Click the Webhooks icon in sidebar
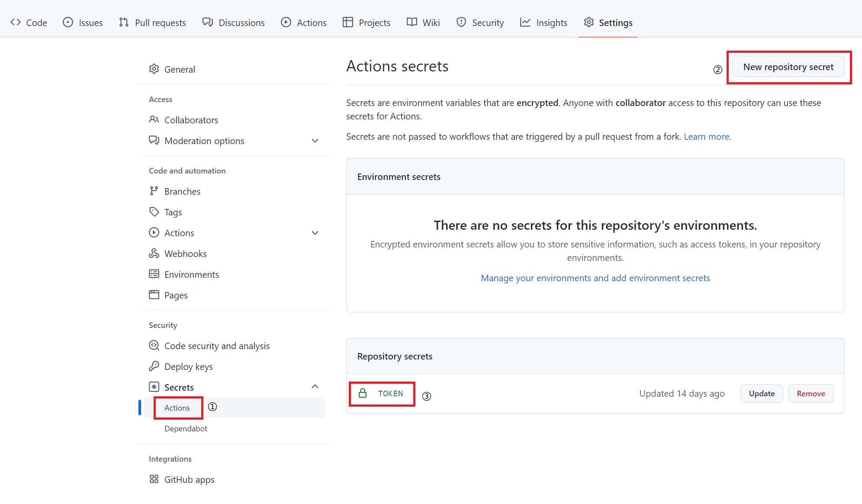 pos(154,254)
